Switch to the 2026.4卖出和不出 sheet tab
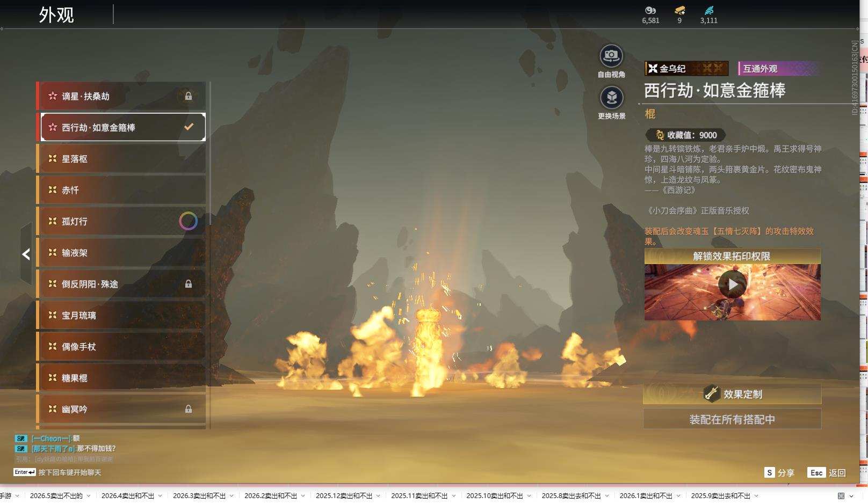Image resolution: width=868 pixels, height=504 pixels. click(128, 496)
